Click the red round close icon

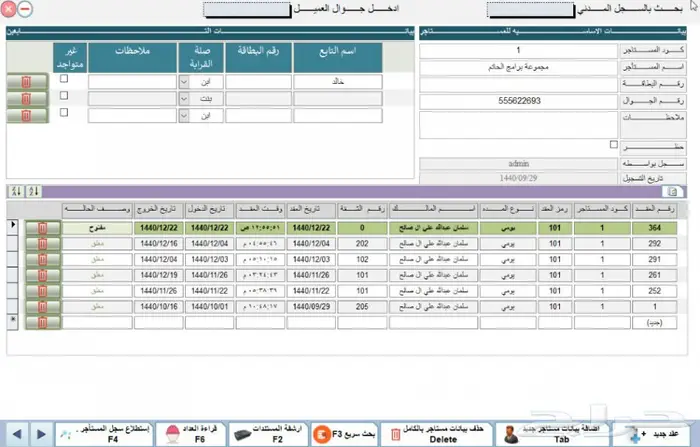8,8
